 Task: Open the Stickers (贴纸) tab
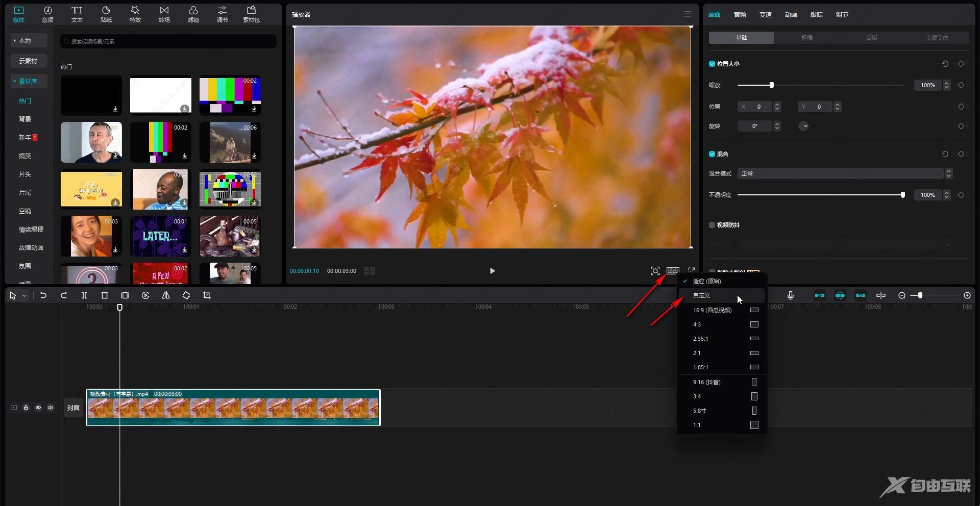tap(106, 14)
